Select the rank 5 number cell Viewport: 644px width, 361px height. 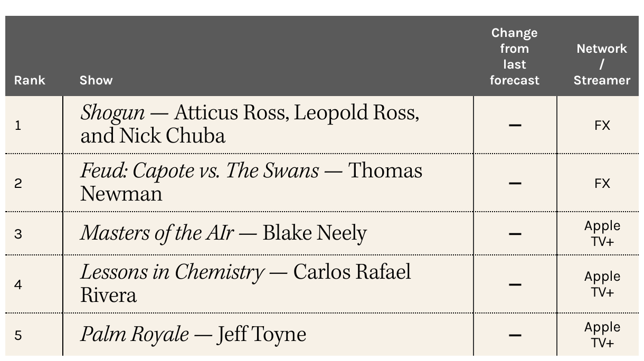pyautogui.click(x=18, y=335)
